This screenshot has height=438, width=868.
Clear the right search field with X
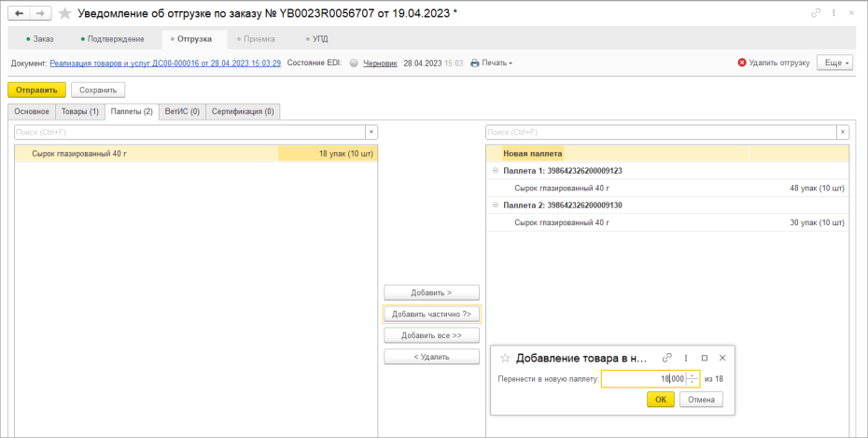click(x=843, y=133)
